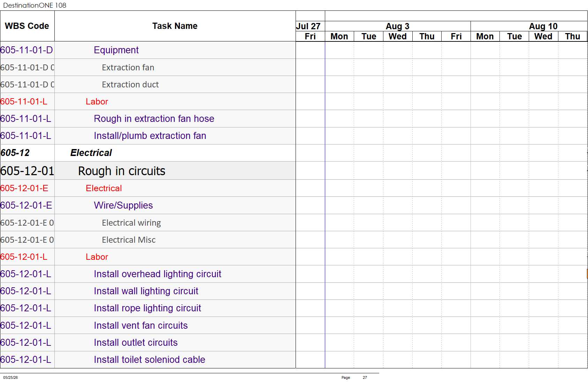Viewport: 588px width, 382px height.
Task: Click the Page label in footer
Action: click(346, 377)
